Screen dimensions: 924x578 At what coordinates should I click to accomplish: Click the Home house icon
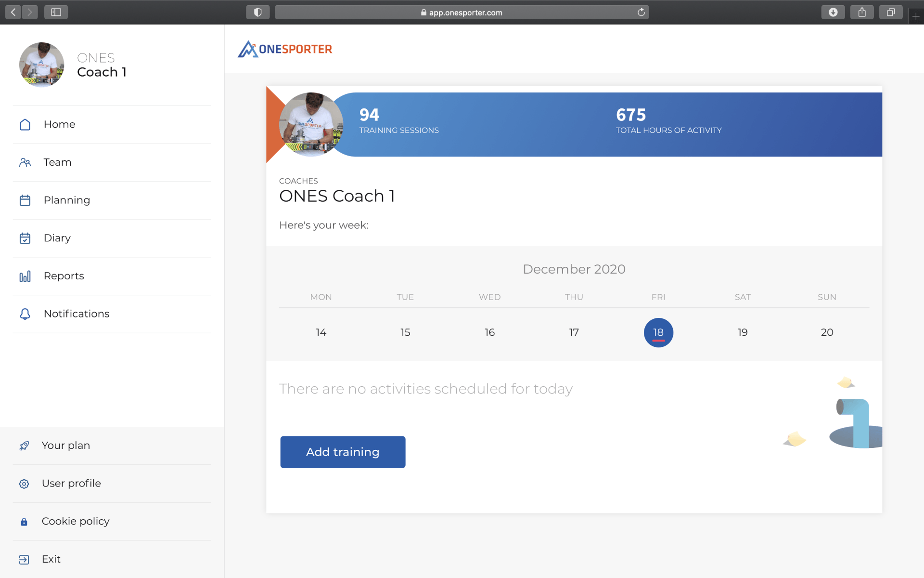point(25,125)
